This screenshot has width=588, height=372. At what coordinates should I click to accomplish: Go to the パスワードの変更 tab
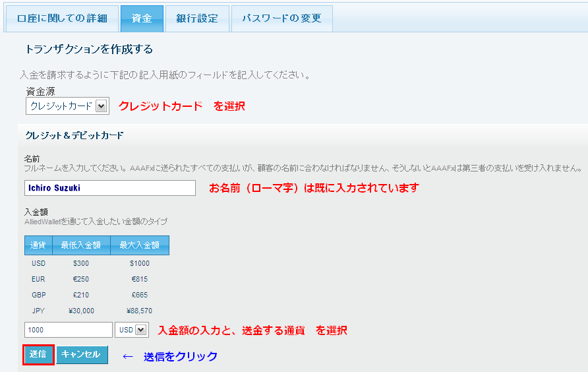tap(282, 18)
